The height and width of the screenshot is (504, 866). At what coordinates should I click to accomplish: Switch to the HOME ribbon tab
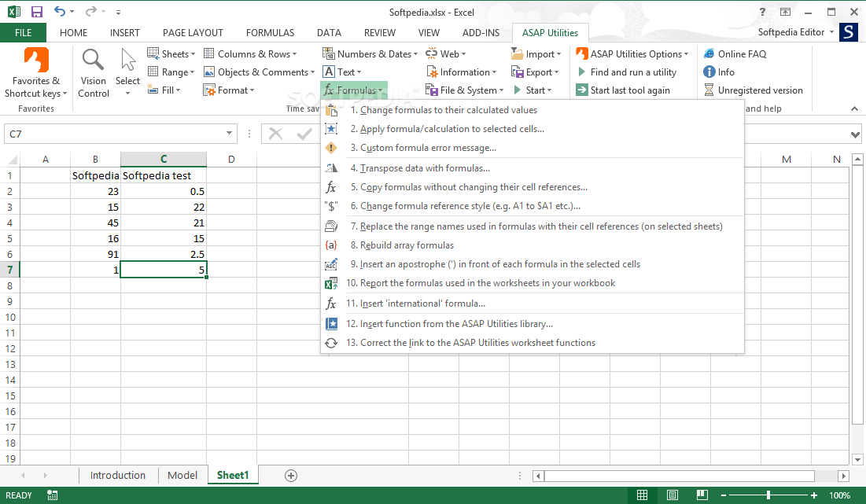(x=73, y=32)
